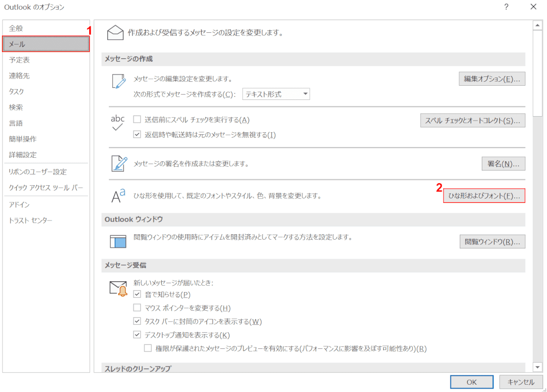Click the envelope with bell notification icon
547x392 pixels.
[119, 289]
